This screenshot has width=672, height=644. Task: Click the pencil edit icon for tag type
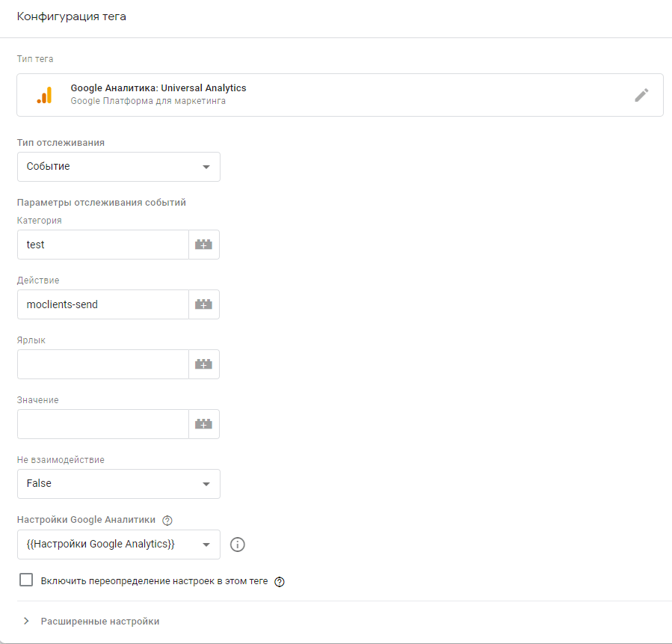(x=641, y=95)
